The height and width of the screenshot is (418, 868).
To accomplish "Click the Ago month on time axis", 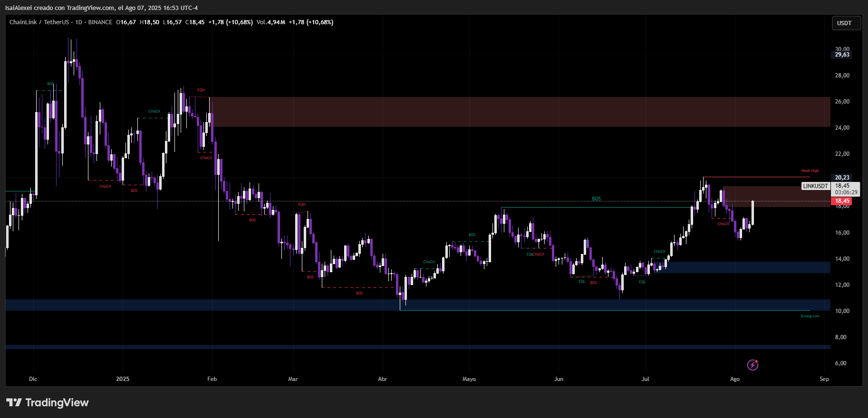I will point(734,379).
